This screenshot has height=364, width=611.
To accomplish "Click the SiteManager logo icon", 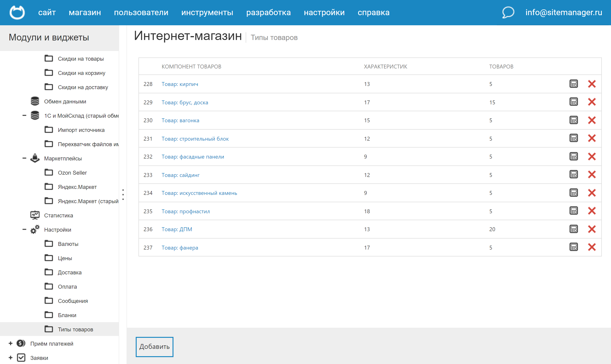I will (17, 12).
